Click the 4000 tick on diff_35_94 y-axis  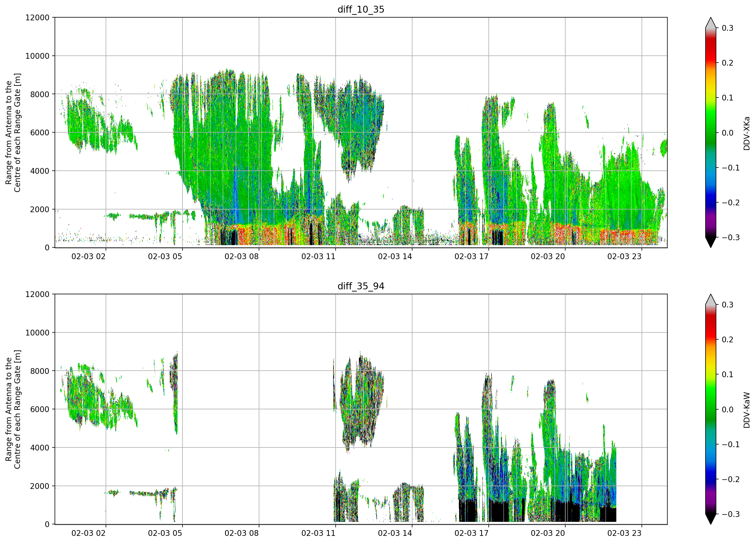tap(40, 448)
